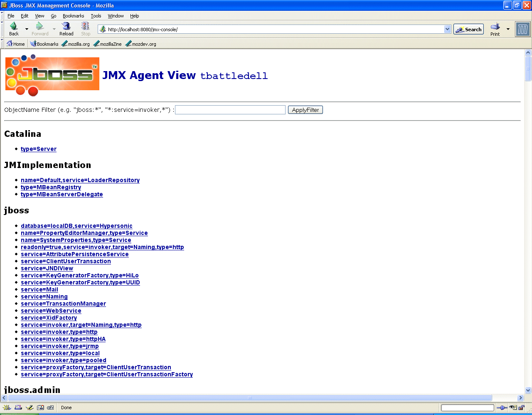532x415 pixels.
Task: Open the Go menu
Action: (54, 16)
